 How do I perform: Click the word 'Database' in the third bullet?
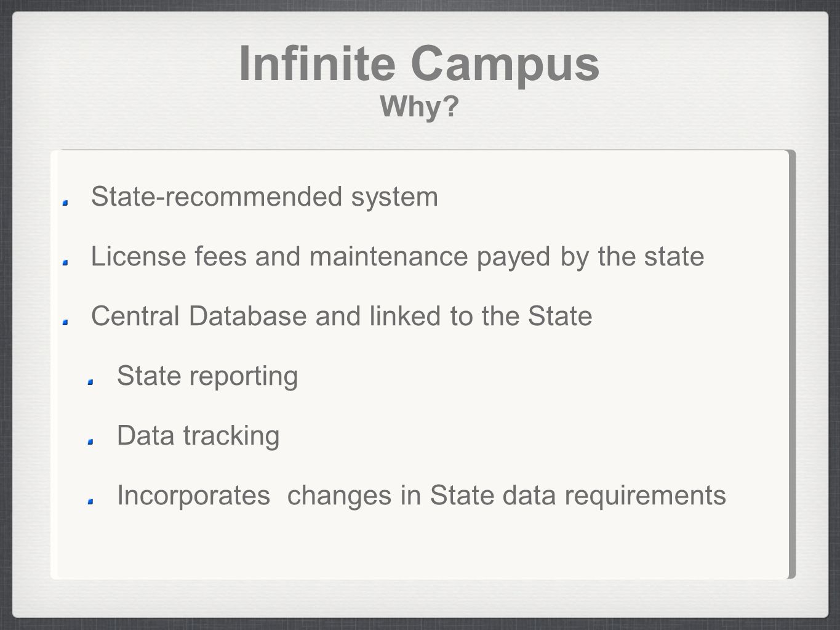click(248, 317)
